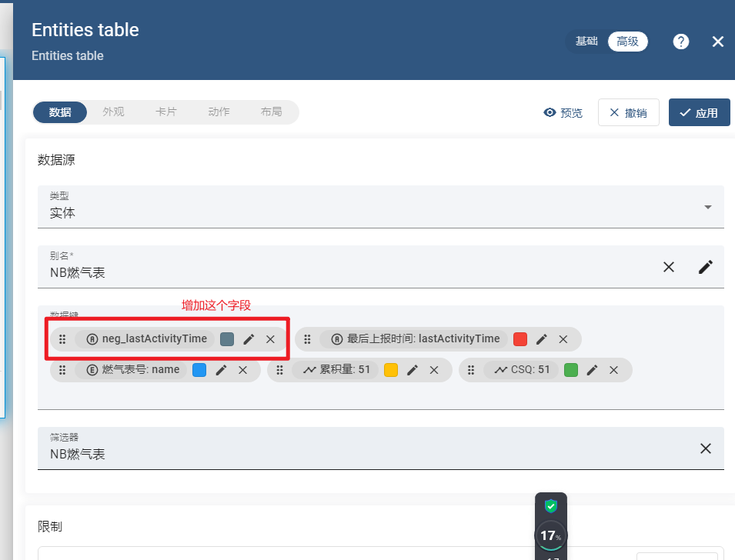
Task: Remove the neg_lastActivityTime data key
Action: coord(270,339)
